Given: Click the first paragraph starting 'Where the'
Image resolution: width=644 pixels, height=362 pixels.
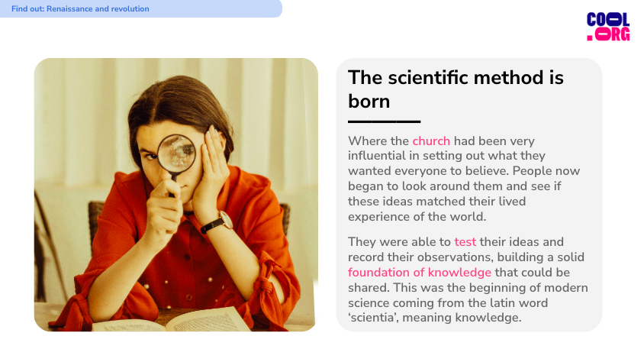Looking at the screenshot, I should coord(464,179).
